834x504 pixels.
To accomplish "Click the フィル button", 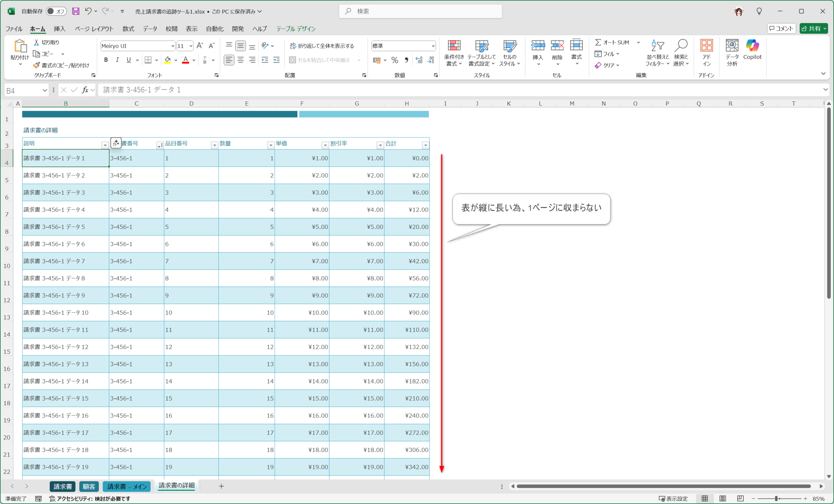I will [607, 54].
